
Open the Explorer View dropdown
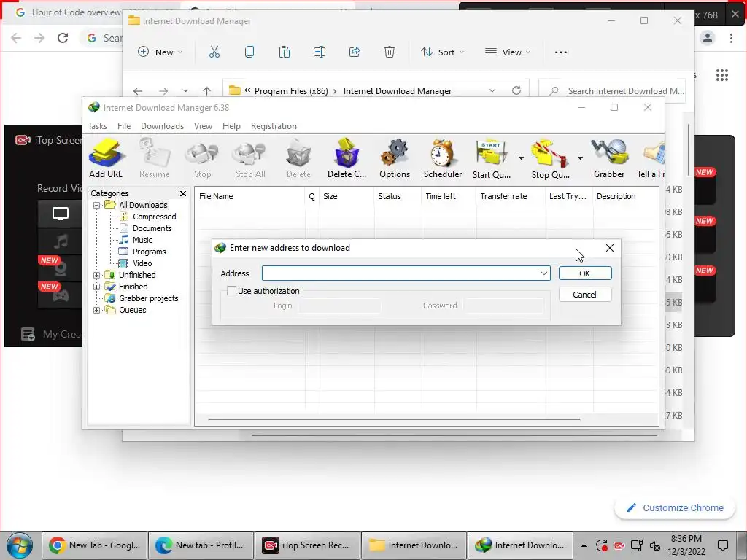coord(508,52)
